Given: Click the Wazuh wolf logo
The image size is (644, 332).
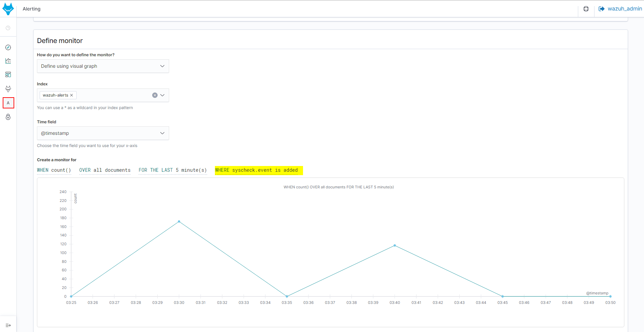Looking at the screenshot, I should point(8,9).
